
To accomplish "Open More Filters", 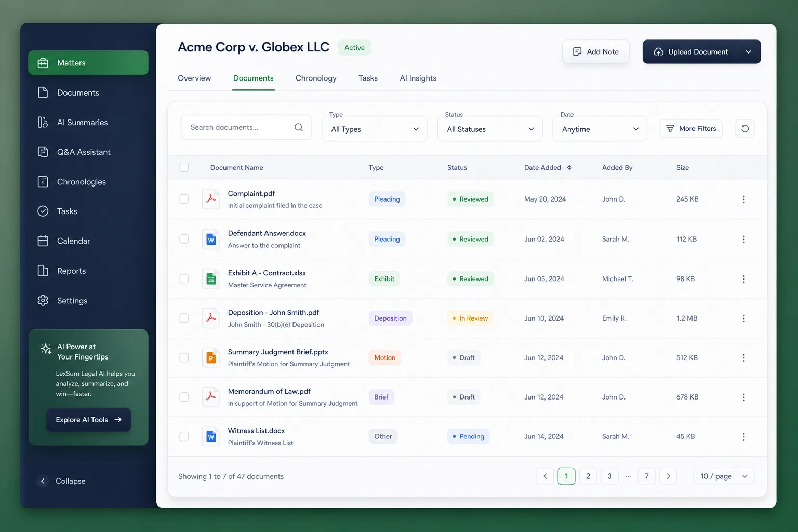I will point(691,129).
